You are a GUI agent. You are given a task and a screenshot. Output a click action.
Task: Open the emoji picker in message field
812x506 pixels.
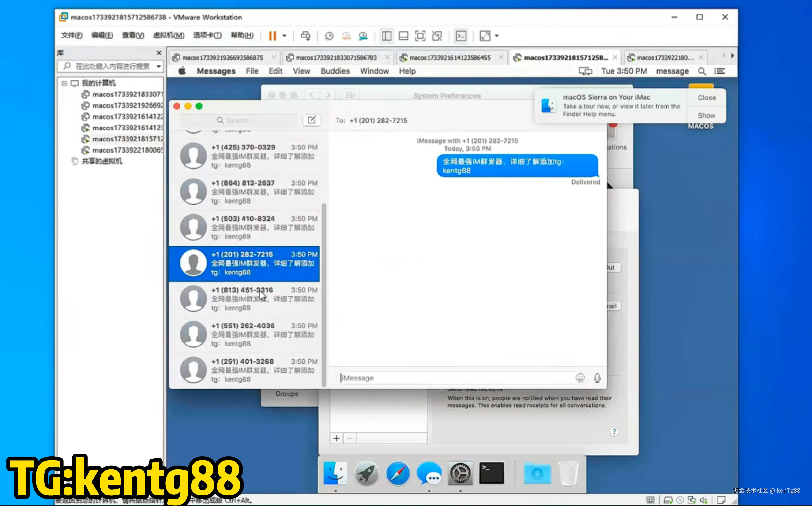580,378
